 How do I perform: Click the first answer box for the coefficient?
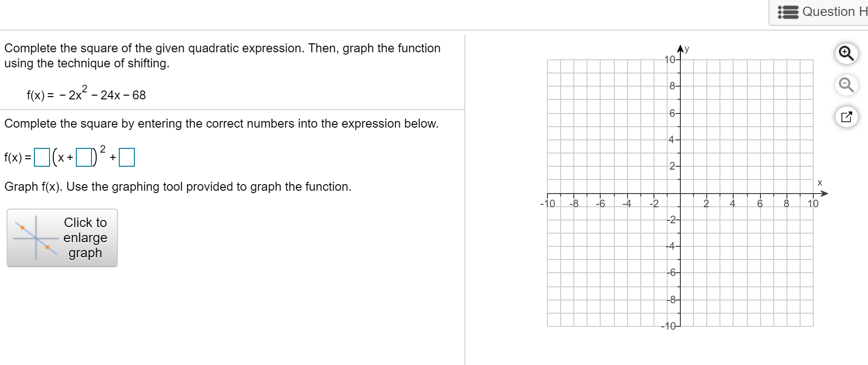tap(41, 157)
